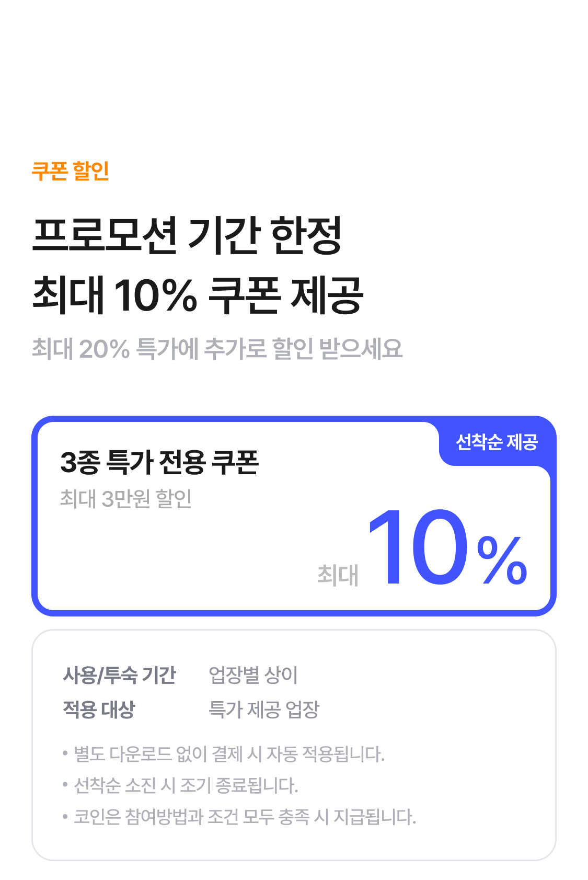Tap the coupon details information box

[294, 745]
